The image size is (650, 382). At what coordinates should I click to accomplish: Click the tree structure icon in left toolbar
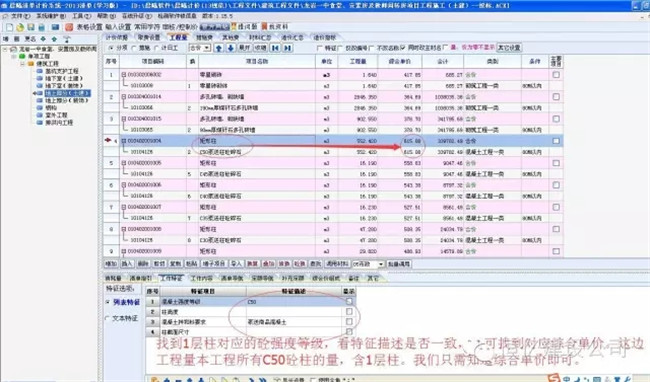click(66, 39)
